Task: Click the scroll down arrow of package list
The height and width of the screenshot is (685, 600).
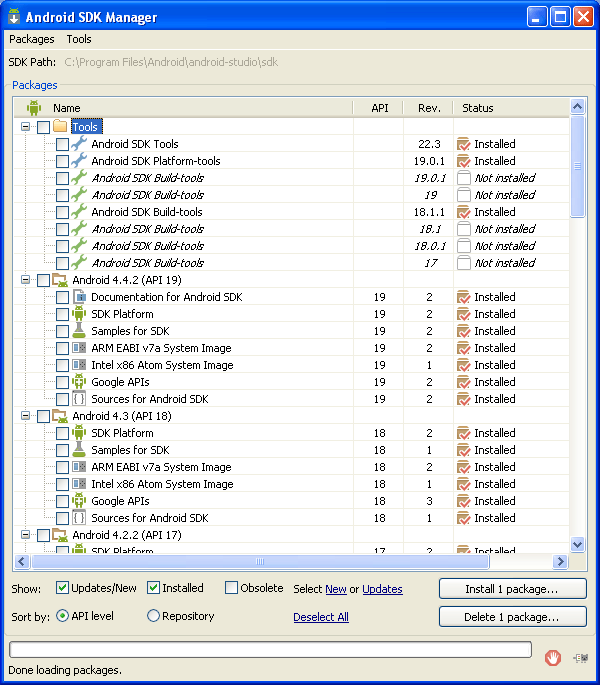Action: coord(577,545)
